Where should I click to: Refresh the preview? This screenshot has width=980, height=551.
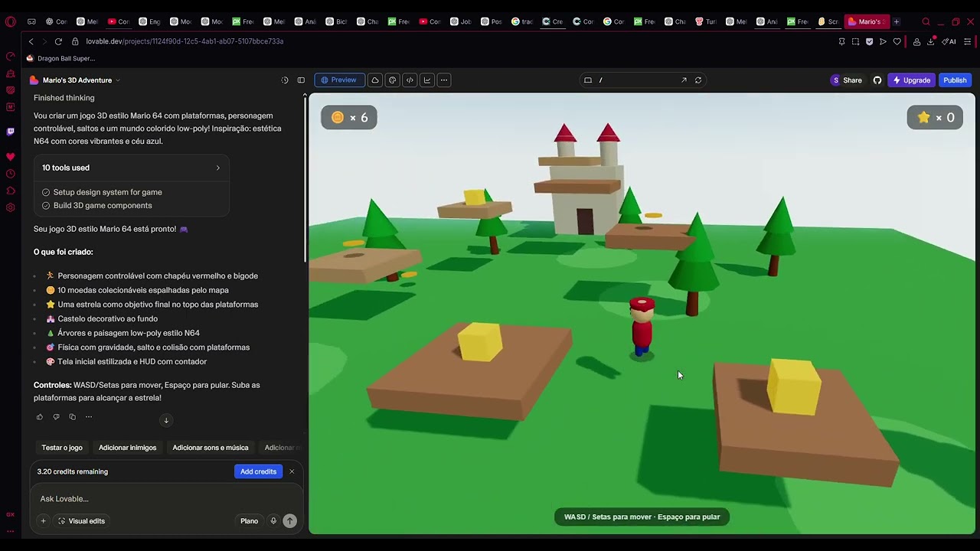point(698,80)
